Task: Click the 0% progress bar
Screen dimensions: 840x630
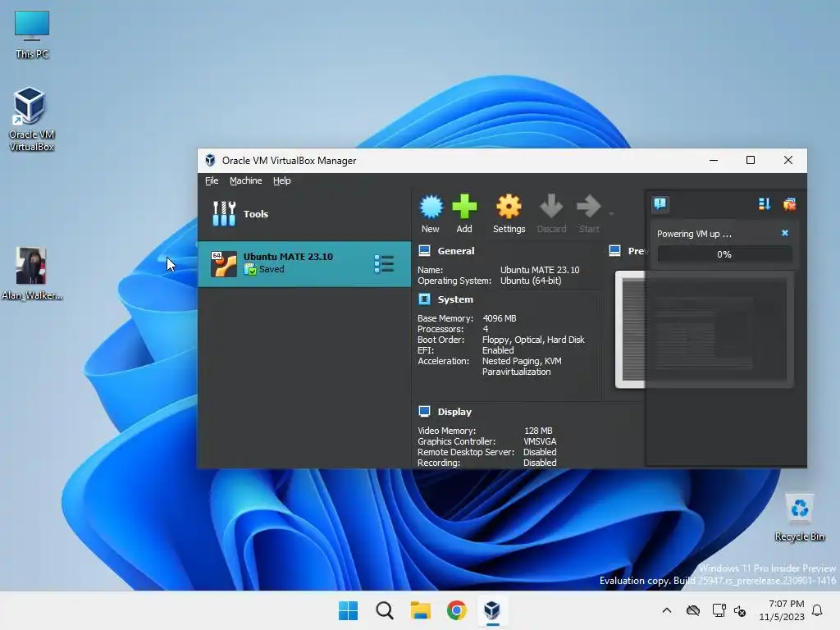Action: pos(724,254)
